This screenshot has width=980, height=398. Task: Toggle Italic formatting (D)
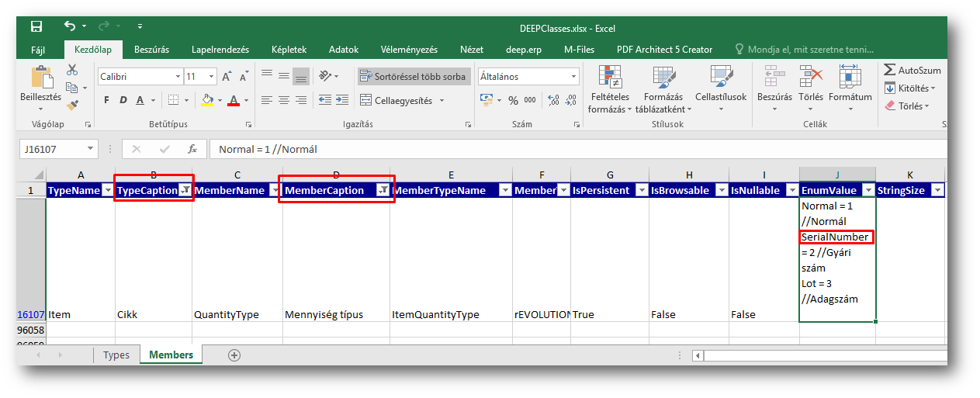[123, 100]
